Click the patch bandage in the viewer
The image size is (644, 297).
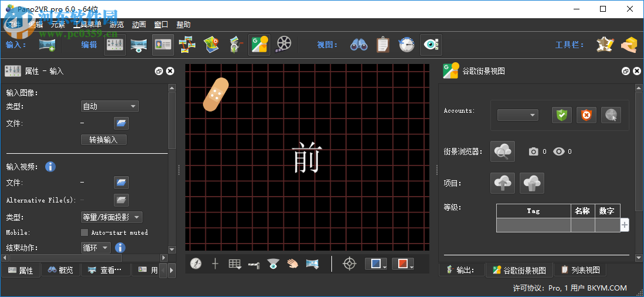(x=216, y=94)
